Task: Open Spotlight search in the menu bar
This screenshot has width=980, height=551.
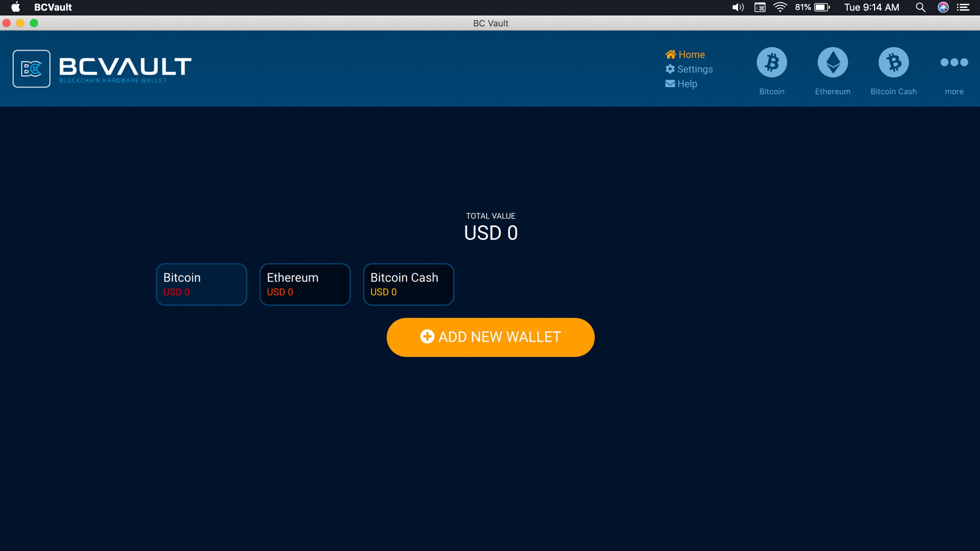Action: point(920,7)
